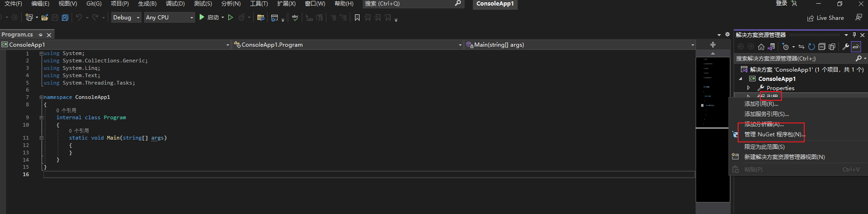Viewport: 868px width, 214px height.
Task: Click the abc spell check icon
Action: tap(295, 18)
